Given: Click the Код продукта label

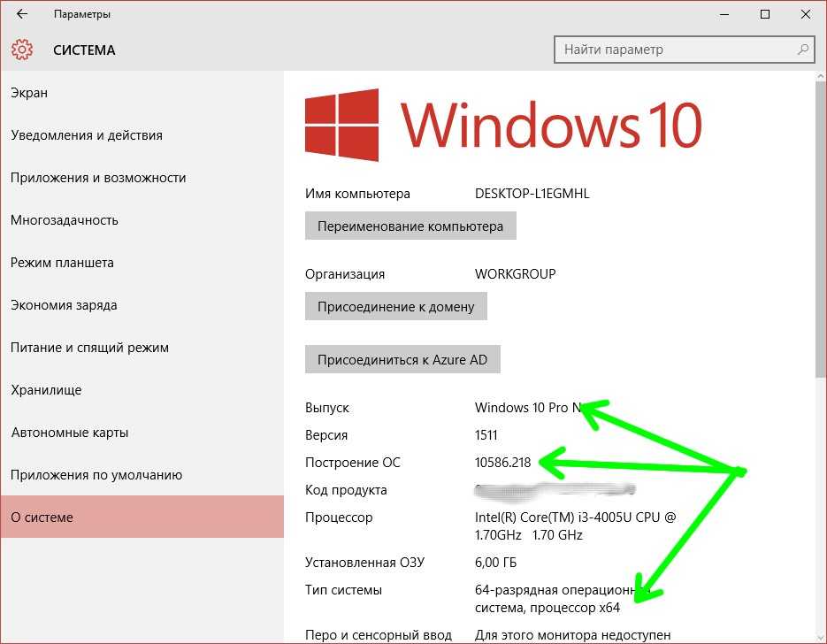Looking at the screenshot, I should pos(346,490).
